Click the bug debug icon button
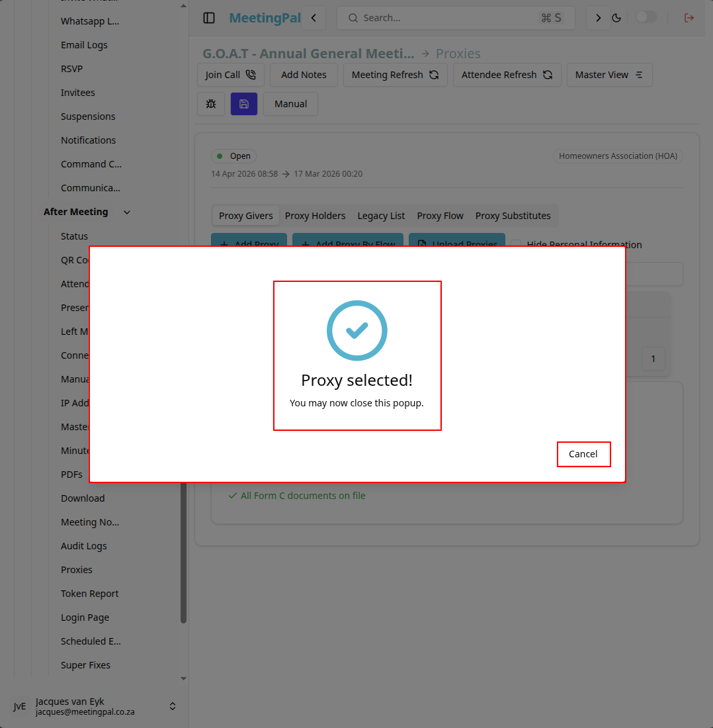 point(211,103)
